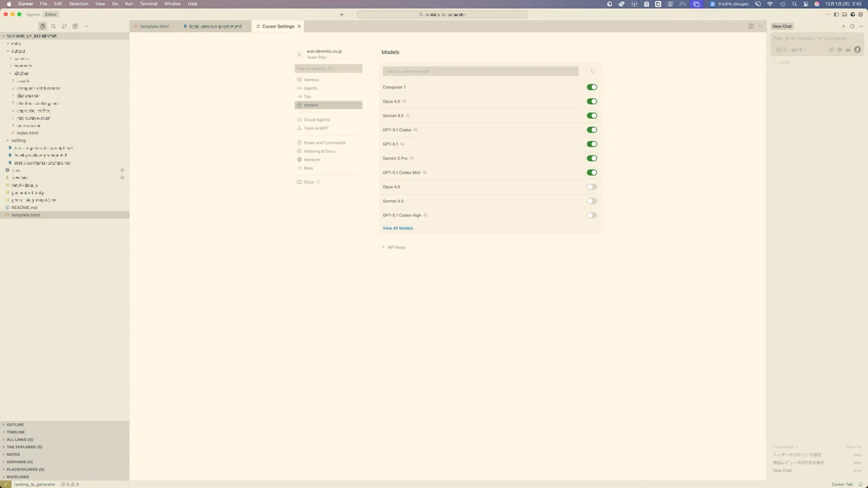The height and width of the screenshot is (488, 868).
Task: Switch to Agents mode in title bar
Action: pos(33,14)
